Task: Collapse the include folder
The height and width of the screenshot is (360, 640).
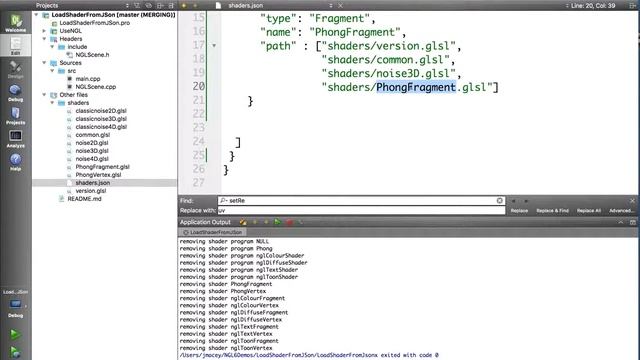Action: [52, 47]
